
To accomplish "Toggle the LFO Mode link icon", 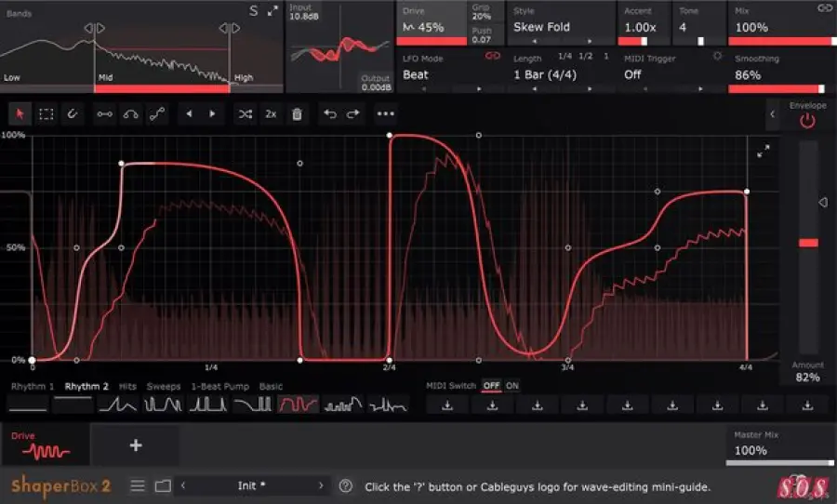I will point(492,56).
